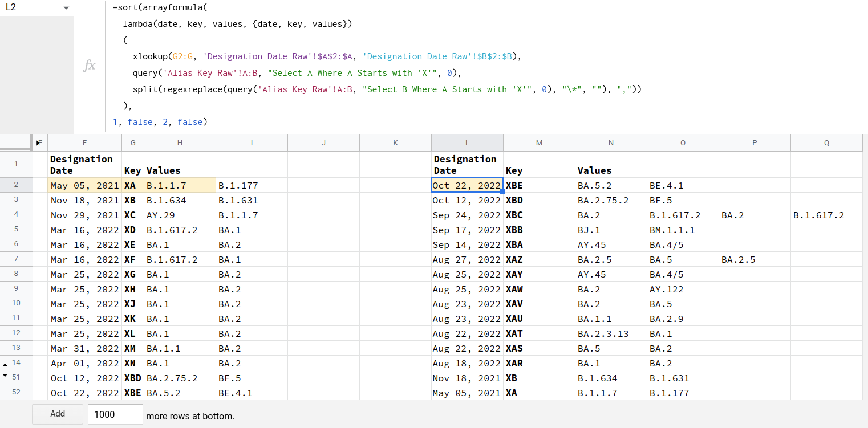The width and height of the screenshot is (868, 428).
Task: Click XBD key in column G
Action: pyautogui.click(x=133, y=378)
